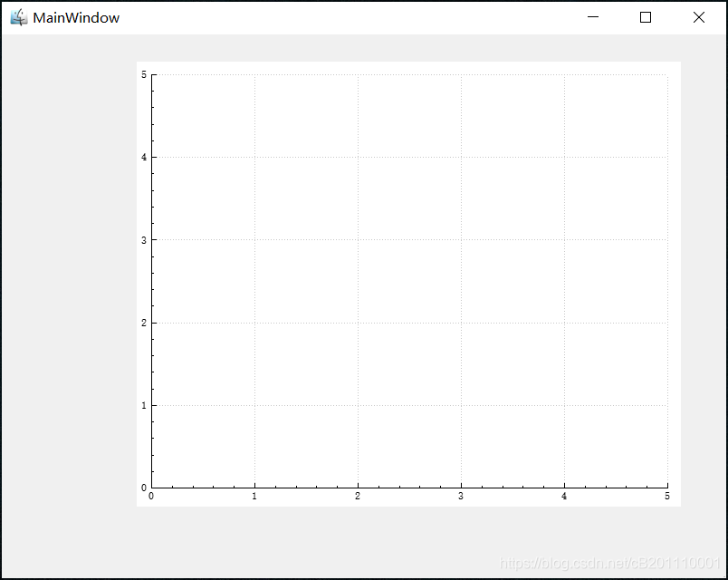Image resolution: width=728 pixels, height=580 pixels.
Task: Click the MainWindow title text
Action: point(74,17)
